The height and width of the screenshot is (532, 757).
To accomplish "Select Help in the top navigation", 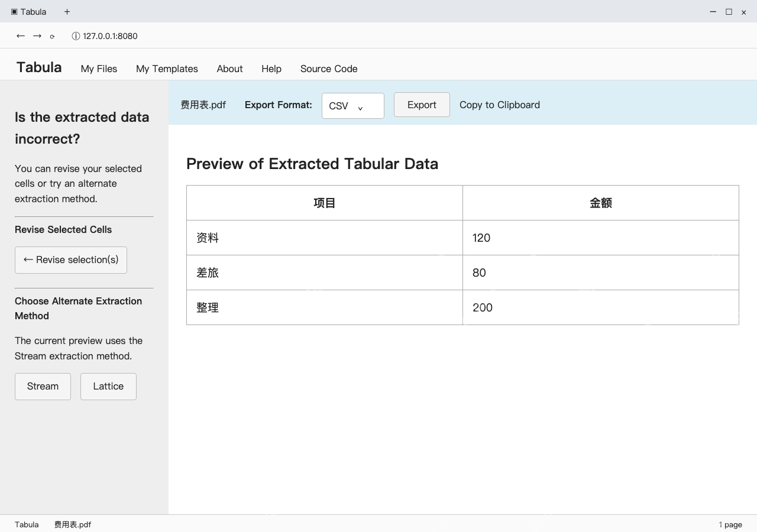I will (x=271, y=69).
